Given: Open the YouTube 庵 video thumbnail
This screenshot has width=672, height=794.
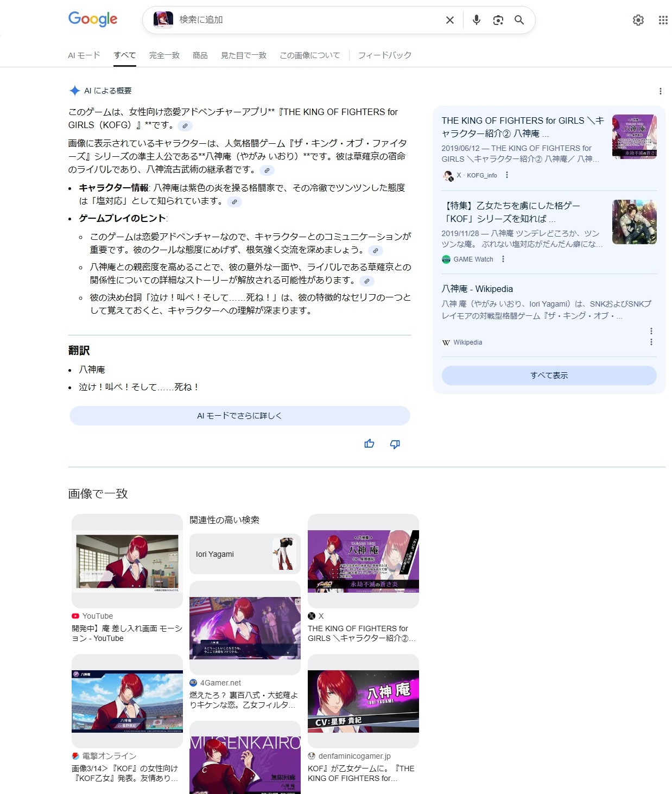Looking at the screenshot, I should pos(127,561).
